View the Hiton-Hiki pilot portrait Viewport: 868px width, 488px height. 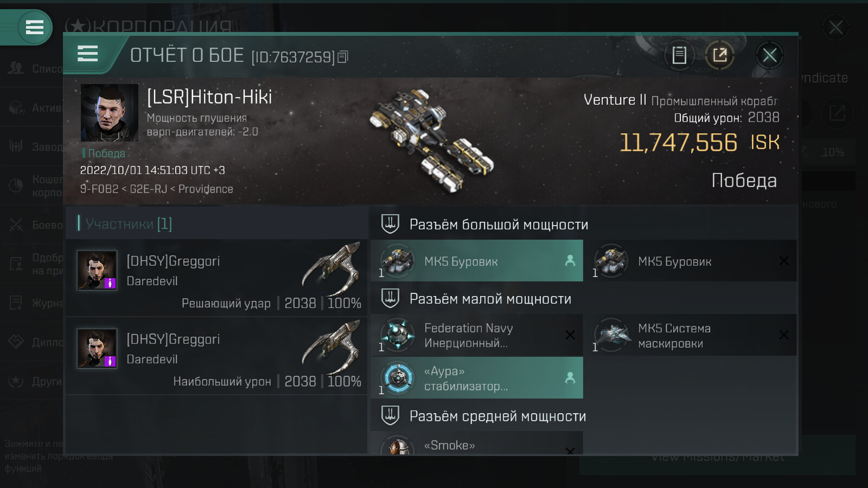point(109,113)
